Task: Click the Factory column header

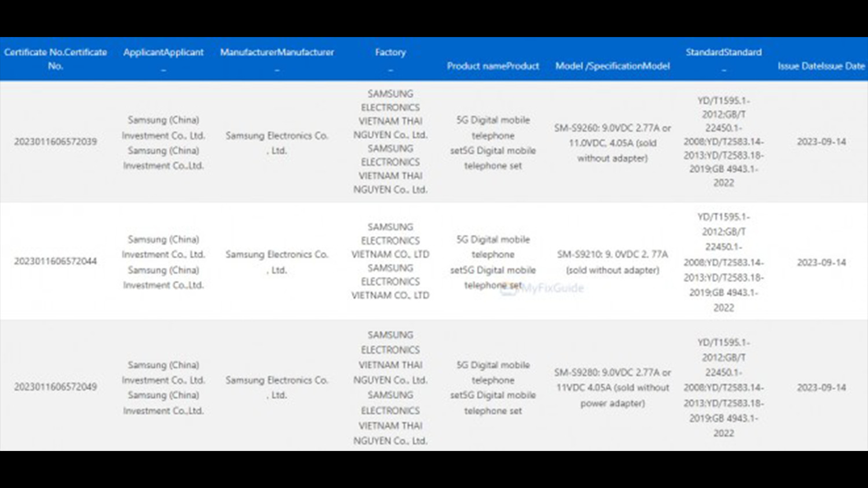Action: (x=390, y=53)
